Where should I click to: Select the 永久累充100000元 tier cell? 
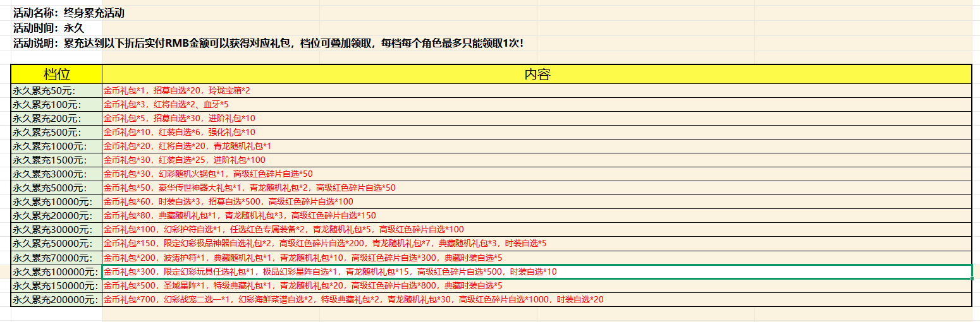(56, 271)
